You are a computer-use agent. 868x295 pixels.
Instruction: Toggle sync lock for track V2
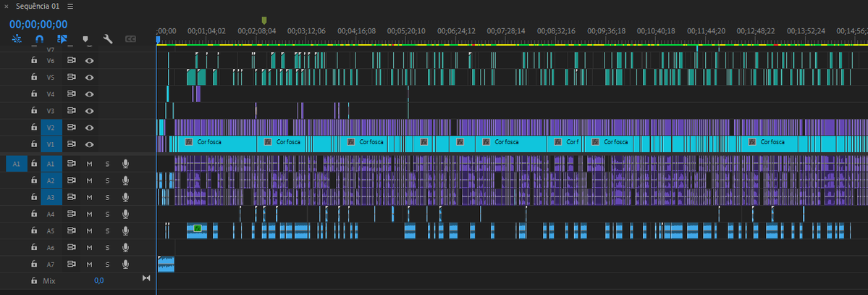tap(71, 127)
